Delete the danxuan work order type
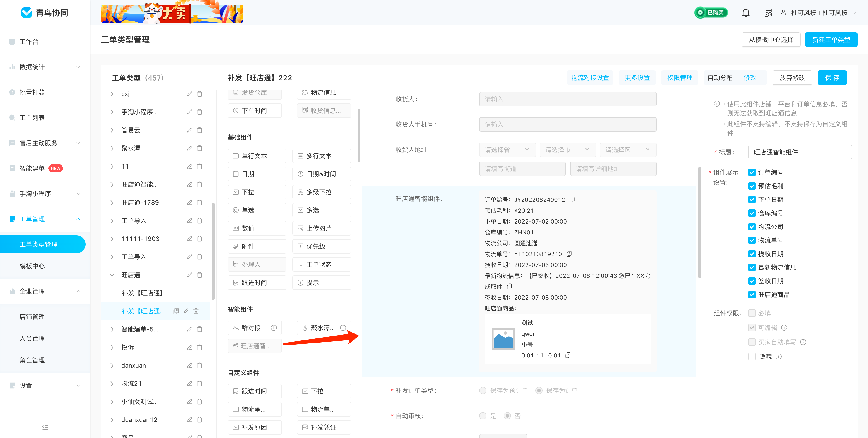The height and width of the screenshot is (438, 868). [x=200, y=365]
